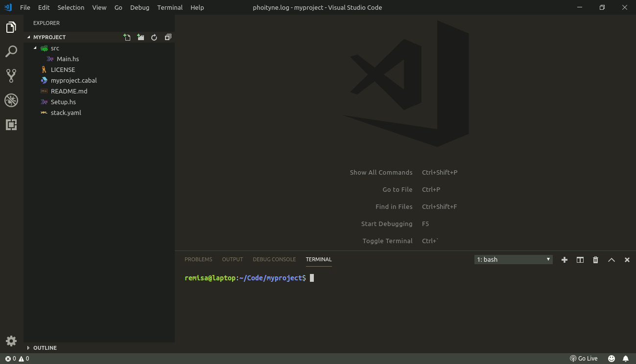Toggle the Debug sidebar view
The width and height of the screenshot is (636, 364).
pos(11,100)
